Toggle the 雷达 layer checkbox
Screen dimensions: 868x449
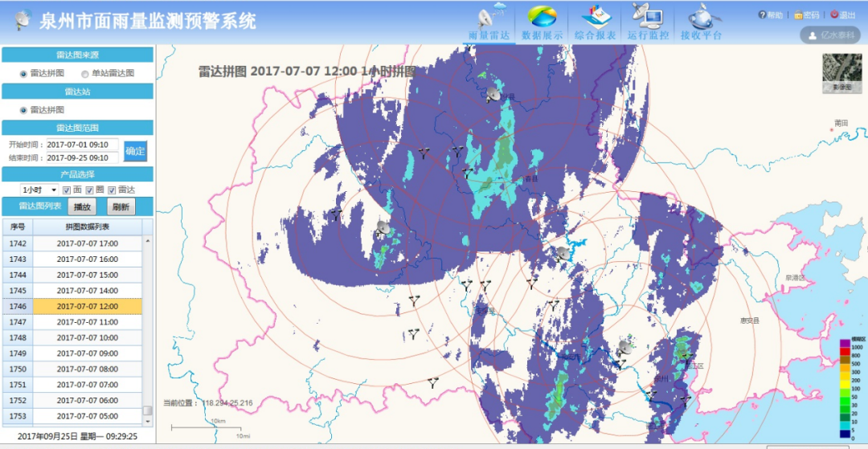click(112, 190)
